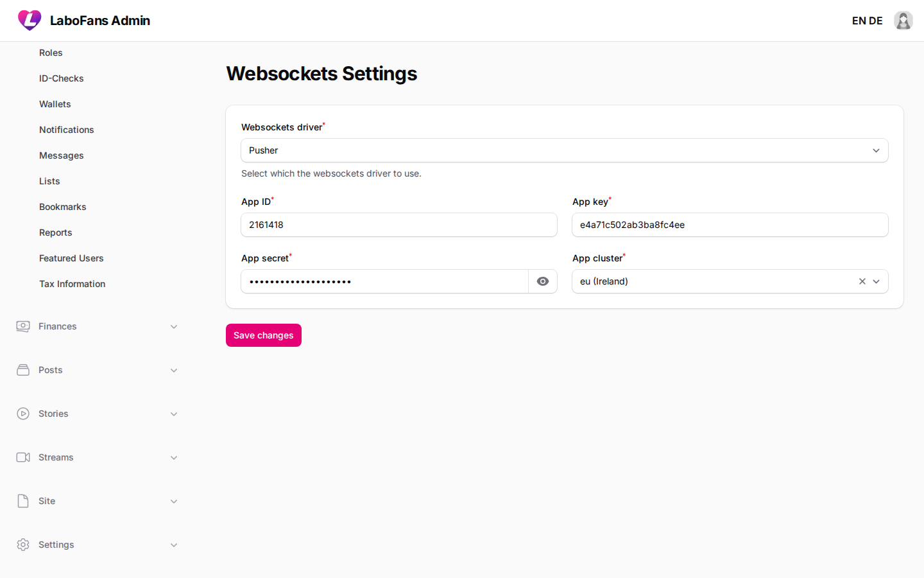Click the "Websockets Settings" heading

click(321, 74)
